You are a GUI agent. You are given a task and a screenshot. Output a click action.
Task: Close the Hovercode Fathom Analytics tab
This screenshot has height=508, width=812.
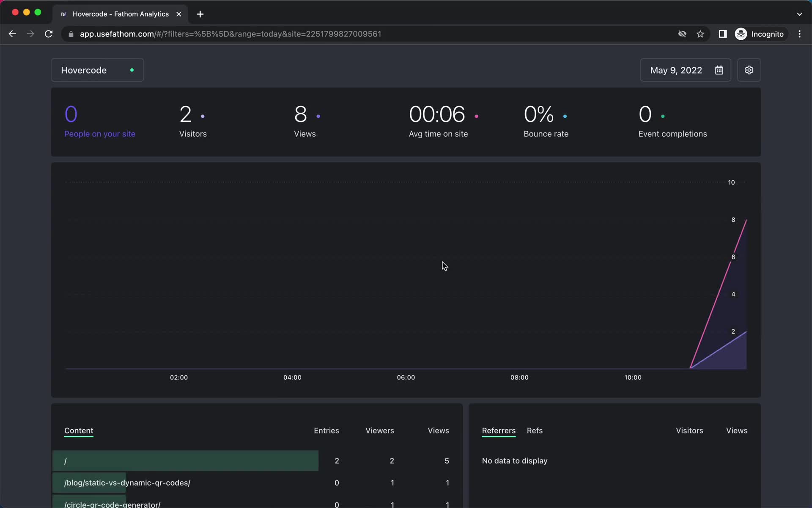tap(179, 14)
